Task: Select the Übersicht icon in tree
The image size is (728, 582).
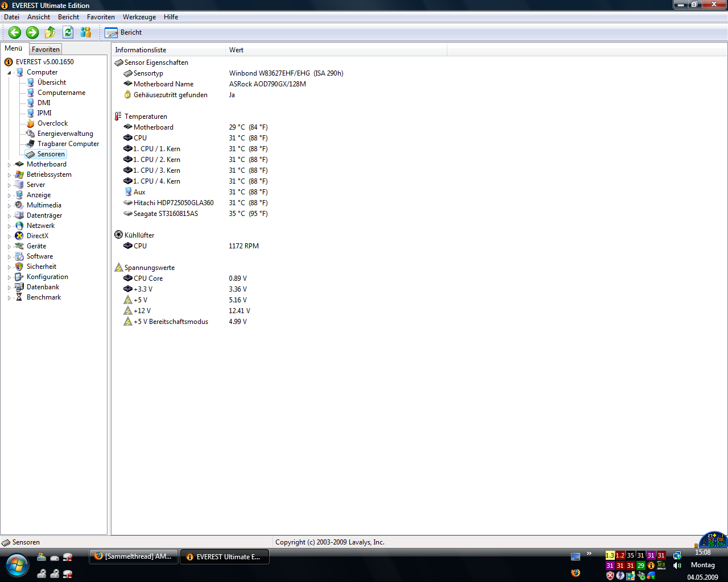Action: click(31, 82)
